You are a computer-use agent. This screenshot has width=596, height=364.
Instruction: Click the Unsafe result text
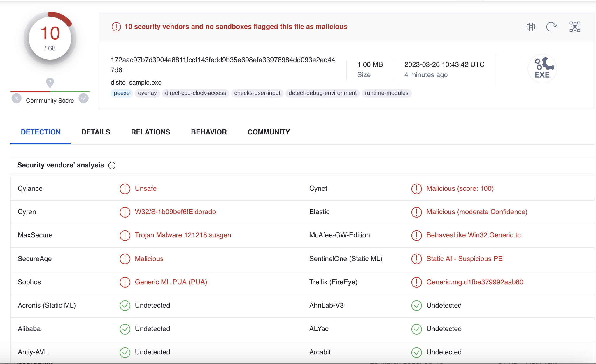(x=146, y=189)
